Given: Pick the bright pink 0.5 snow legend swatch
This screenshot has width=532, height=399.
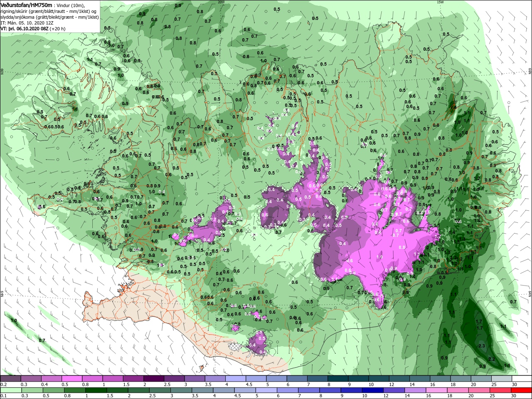Looking at the screenshot, I should [72, 379].
